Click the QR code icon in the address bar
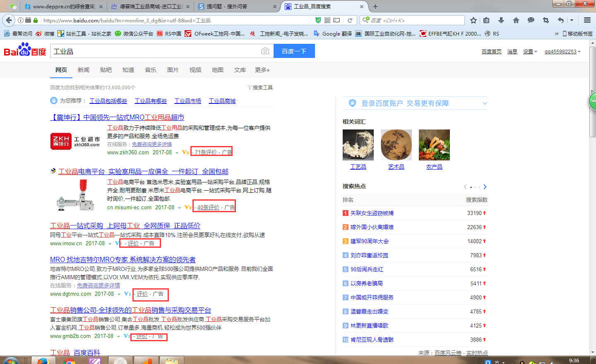This screenshot has width=596, height=364. pos(327,20)
